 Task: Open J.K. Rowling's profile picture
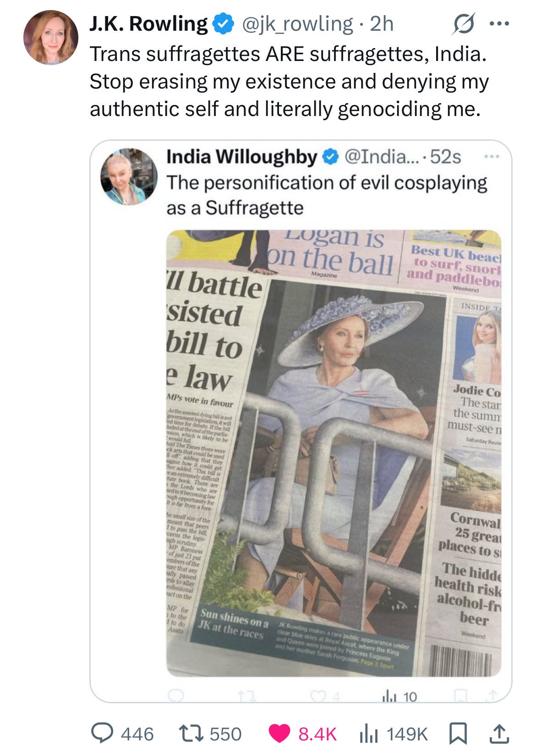tap(51, 37)
